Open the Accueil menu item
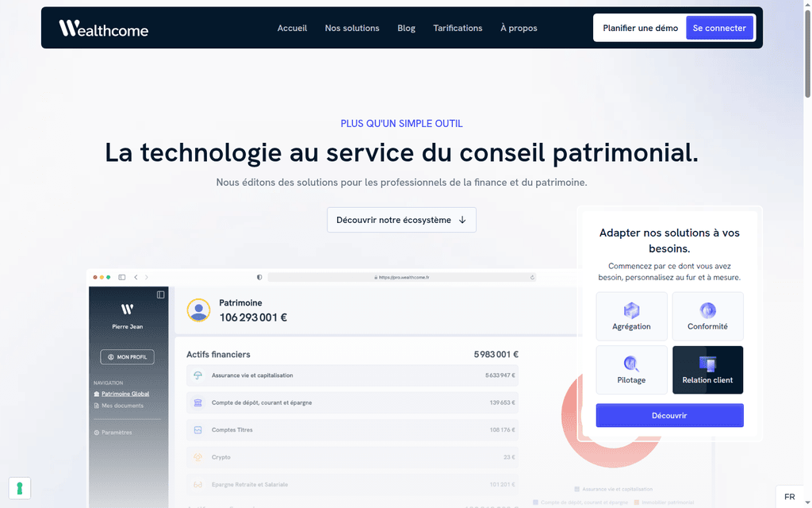The height and width of the screenshot is (508, 812). 292,28
